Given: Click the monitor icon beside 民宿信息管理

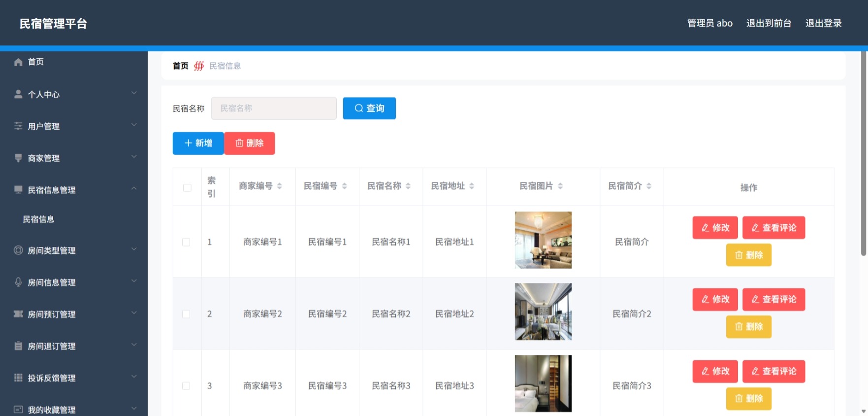Looking at the screenshot, I should (x=18, y=190).
